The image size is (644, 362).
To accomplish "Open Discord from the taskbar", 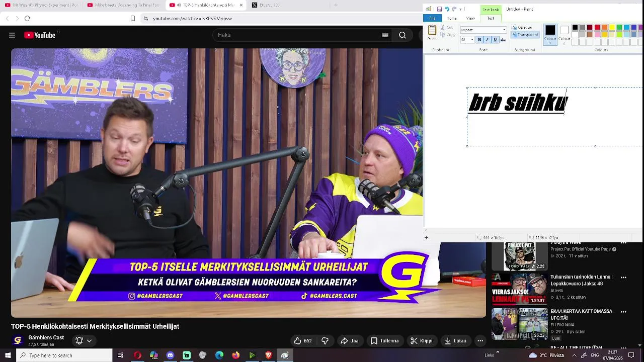I will (170, 355).
